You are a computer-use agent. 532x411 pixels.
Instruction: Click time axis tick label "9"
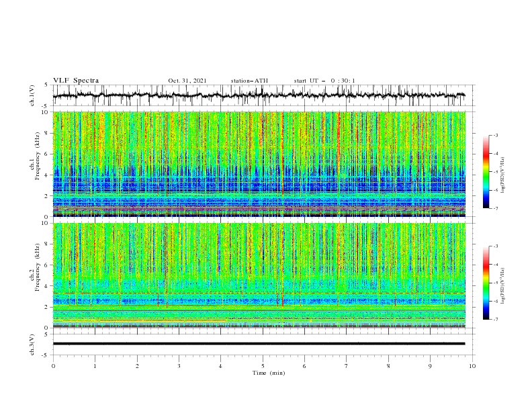(x=430, y=366)
